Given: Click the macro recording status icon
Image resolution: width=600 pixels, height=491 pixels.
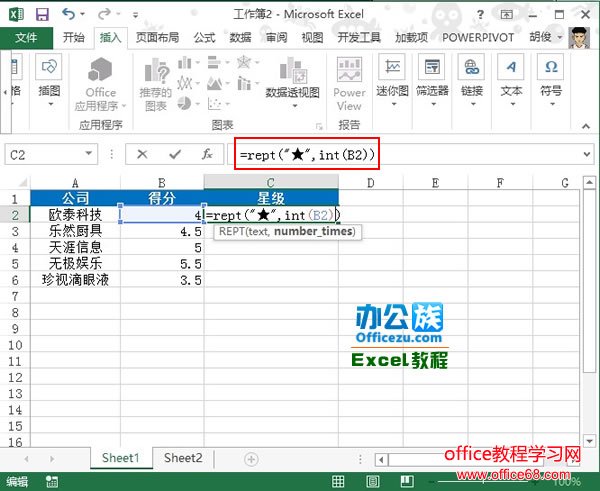Looking at the screenshot, I should (x=52, y=482).
